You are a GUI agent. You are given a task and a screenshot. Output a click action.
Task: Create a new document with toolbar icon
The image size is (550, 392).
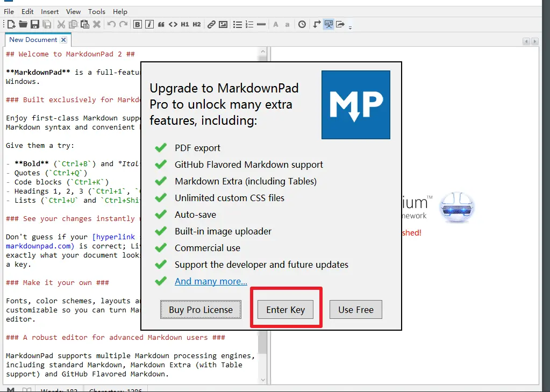click(11, 24)
